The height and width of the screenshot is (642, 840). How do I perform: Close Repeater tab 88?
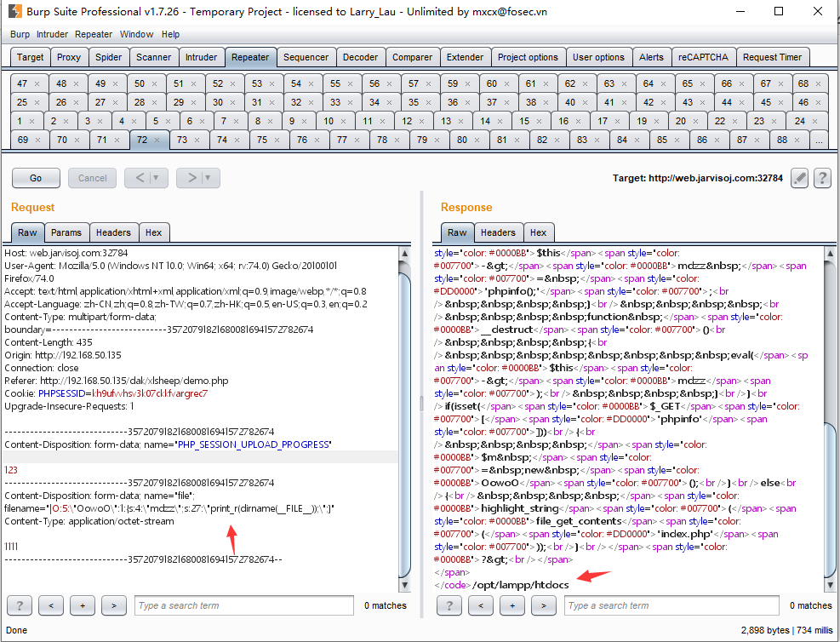[797, 140]
